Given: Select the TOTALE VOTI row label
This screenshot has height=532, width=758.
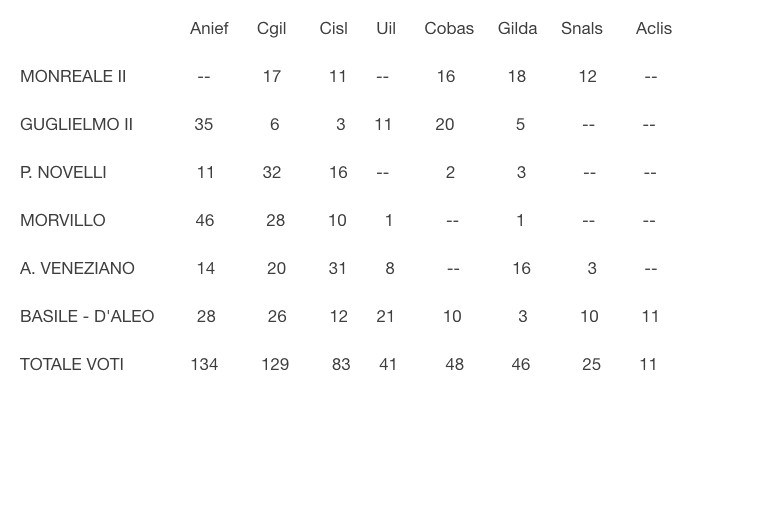Looking at the screenshot, I should tap(72, 364).
